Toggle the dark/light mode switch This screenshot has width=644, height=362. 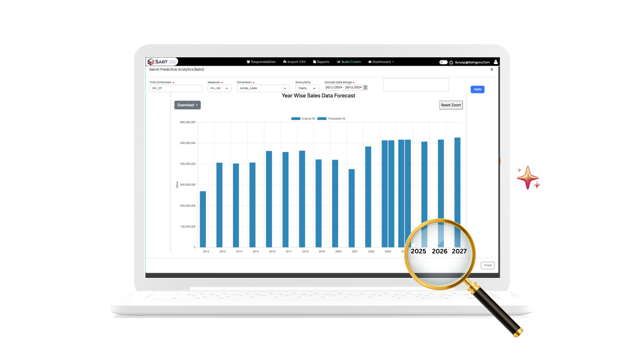[x=443, y=62]
